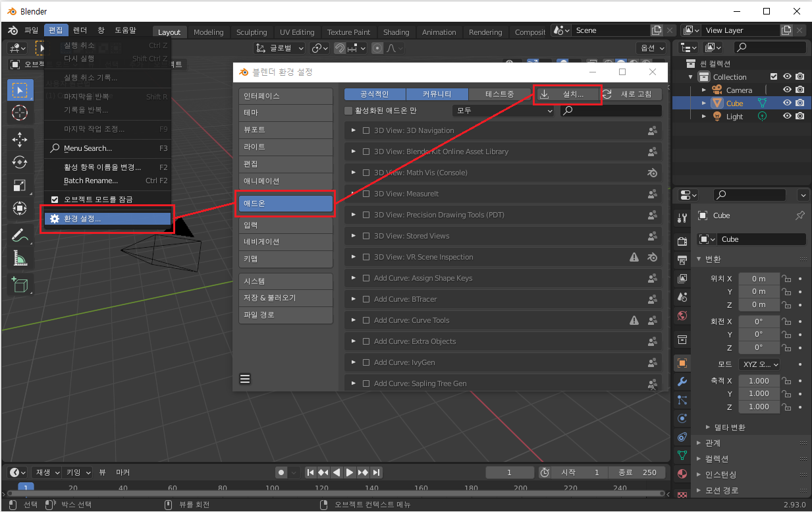Image resolution: width=812 pixels, height=512 pixels.
Task: Click the play animation button in timeline
Action: coord(350,472)
